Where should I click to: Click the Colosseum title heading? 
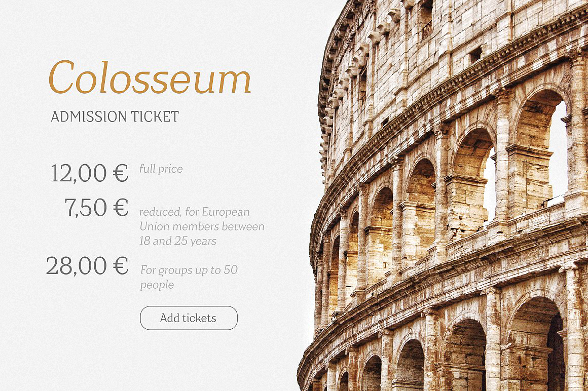click(150, 77)
